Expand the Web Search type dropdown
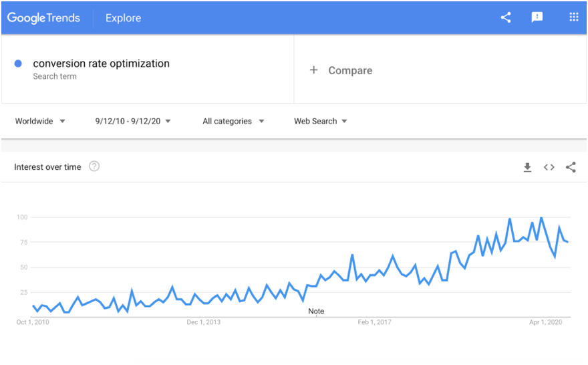The height and width of the screenshot is (365, 588). pos(321,121)
